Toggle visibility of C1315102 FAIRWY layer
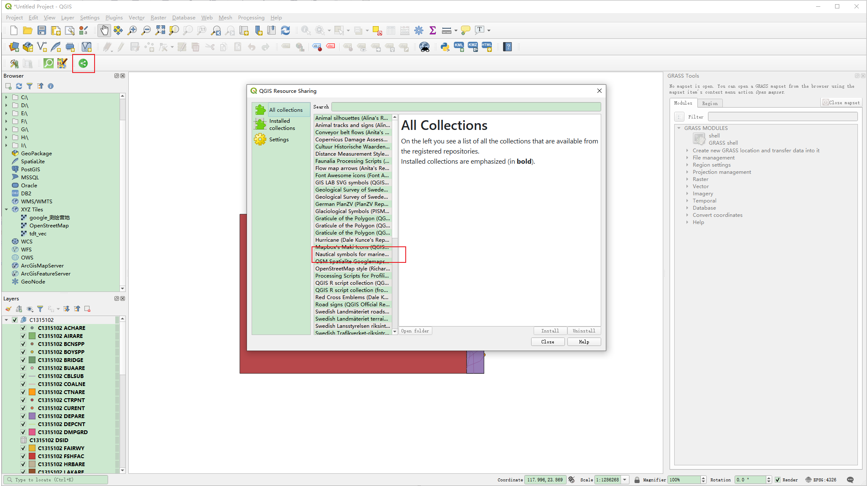This screenshot has width=868, height=486. [x=23, y=448]
